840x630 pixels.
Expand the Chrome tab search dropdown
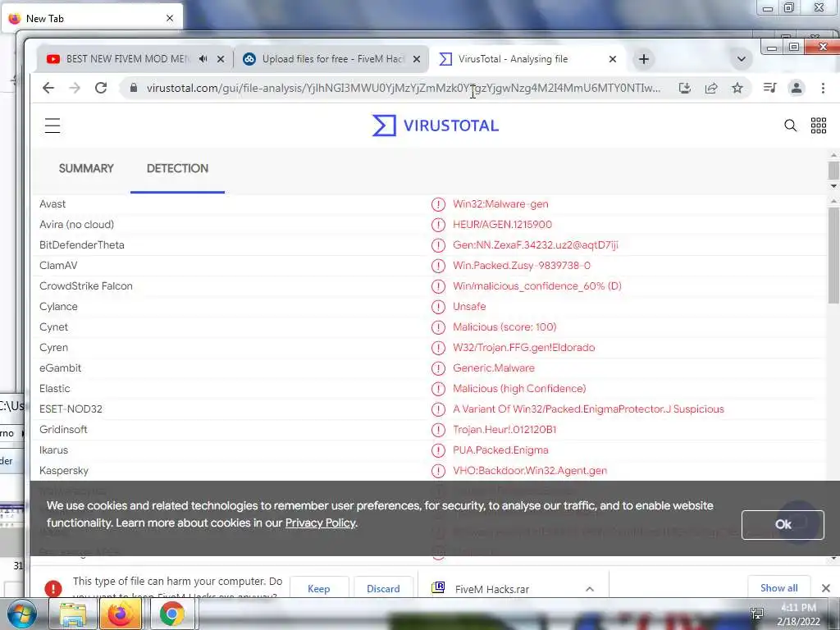[742, 59]
